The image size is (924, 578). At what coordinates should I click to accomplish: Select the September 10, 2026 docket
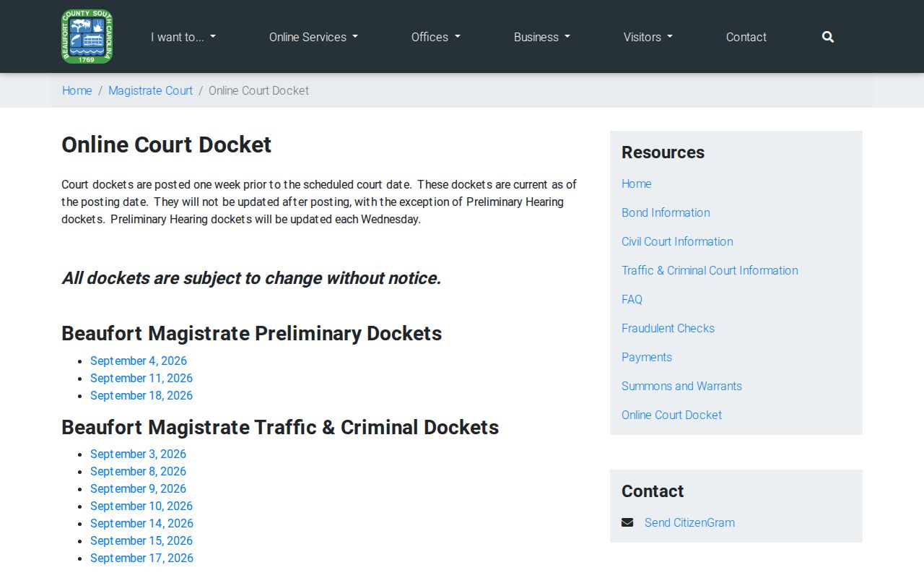click(x=141, y=506)
